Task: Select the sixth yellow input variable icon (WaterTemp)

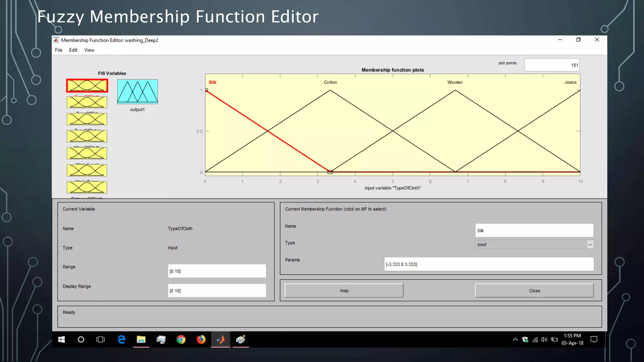Action: (x=87, y=170)
